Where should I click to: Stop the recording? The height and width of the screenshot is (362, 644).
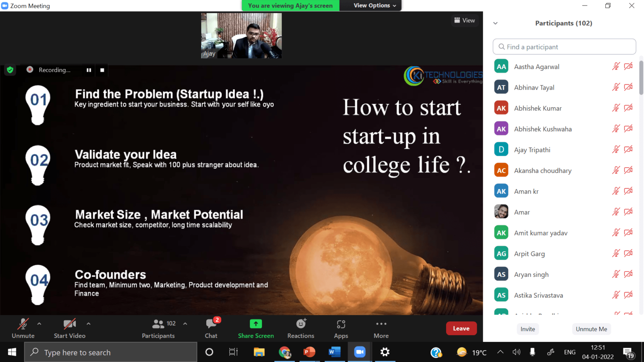(x=102, y=70)
